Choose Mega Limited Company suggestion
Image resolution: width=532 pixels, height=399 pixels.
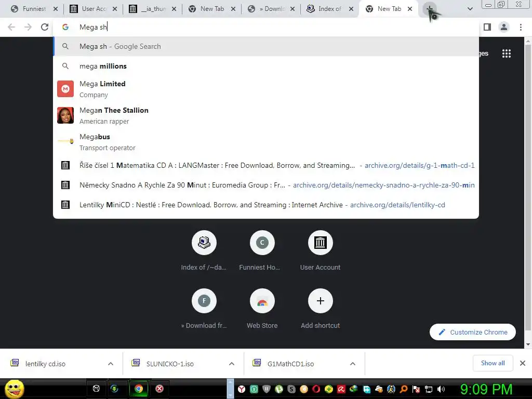pos(266,89)
